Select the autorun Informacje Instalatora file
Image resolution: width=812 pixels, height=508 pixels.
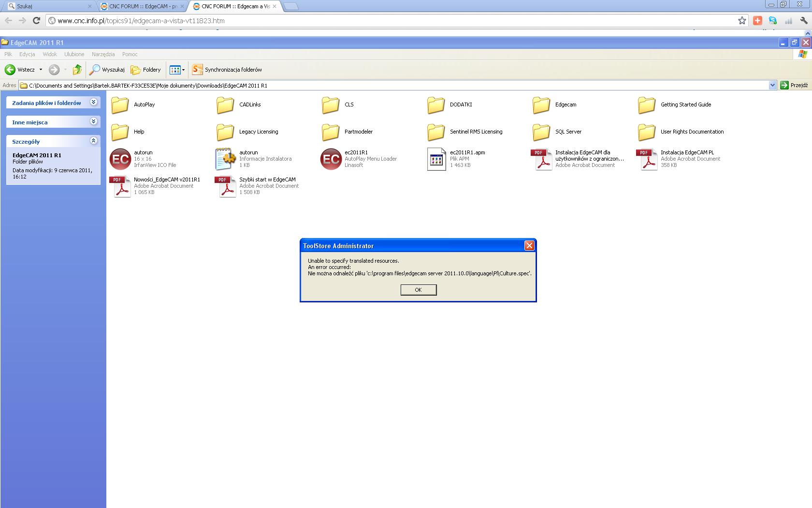coord(253,159)
